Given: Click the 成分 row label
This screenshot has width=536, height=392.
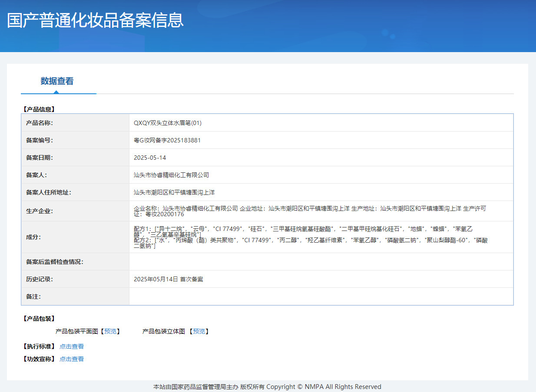Looking at the screenshot, I should (x=33, y=237).
